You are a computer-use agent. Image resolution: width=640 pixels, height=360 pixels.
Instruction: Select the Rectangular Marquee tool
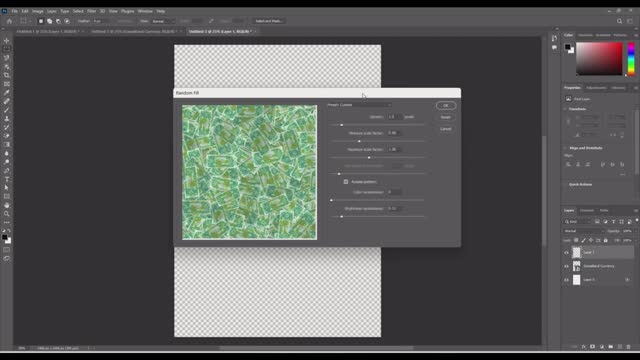7,49
